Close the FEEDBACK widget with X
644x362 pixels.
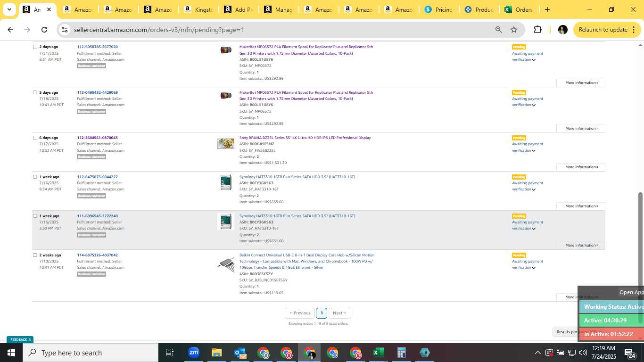[30, 339]
